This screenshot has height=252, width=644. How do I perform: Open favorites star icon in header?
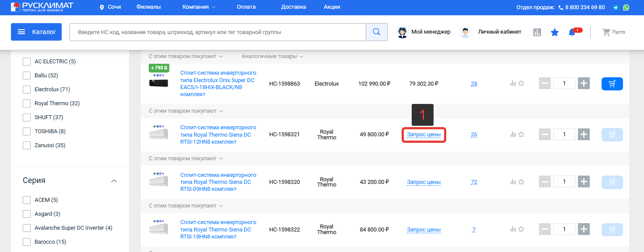pos(555,32)
